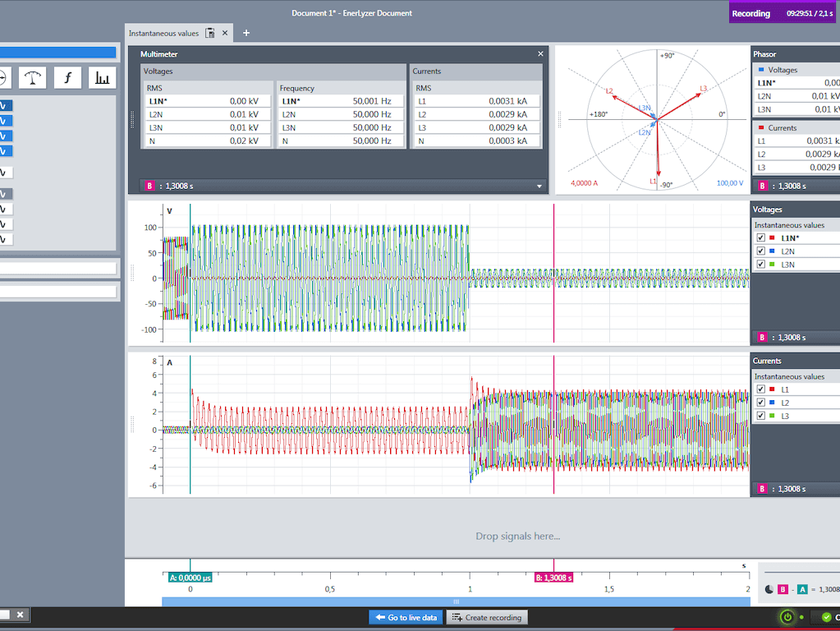Viewport: 840px width, 631px height.
Task: Toggle the L2 current signal checkbox
Action: pos(760,403)
